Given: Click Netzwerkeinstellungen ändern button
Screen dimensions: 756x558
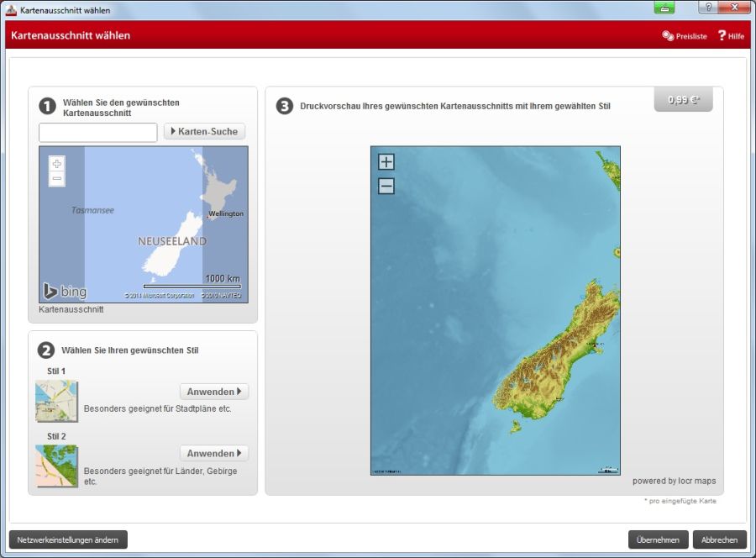Looking at the screenshot, I should click(68, 540).
